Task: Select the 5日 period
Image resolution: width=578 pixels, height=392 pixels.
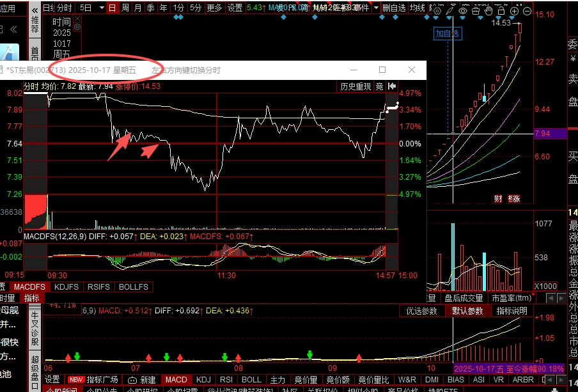Action: (x=86, y=8)
